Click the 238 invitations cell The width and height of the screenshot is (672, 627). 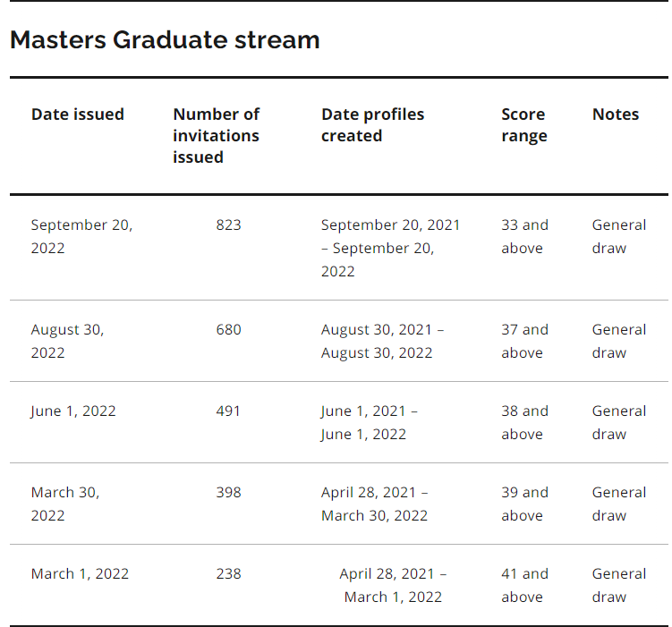point(228,573)
